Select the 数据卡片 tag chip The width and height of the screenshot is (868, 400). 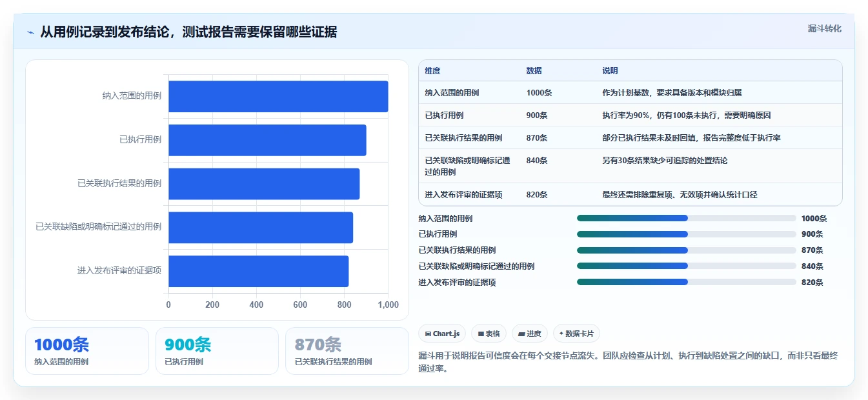576,334
